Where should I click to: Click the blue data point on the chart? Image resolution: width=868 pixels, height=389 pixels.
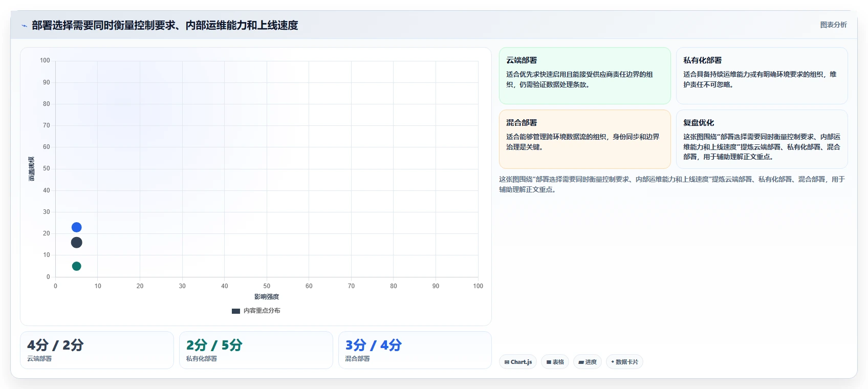pos(76,227)
